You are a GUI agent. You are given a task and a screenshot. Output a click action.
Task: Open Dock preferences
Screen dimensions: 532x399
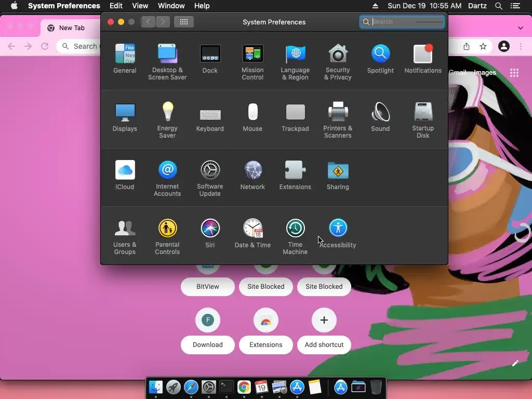pyautogui.click(x=210, y=58)
